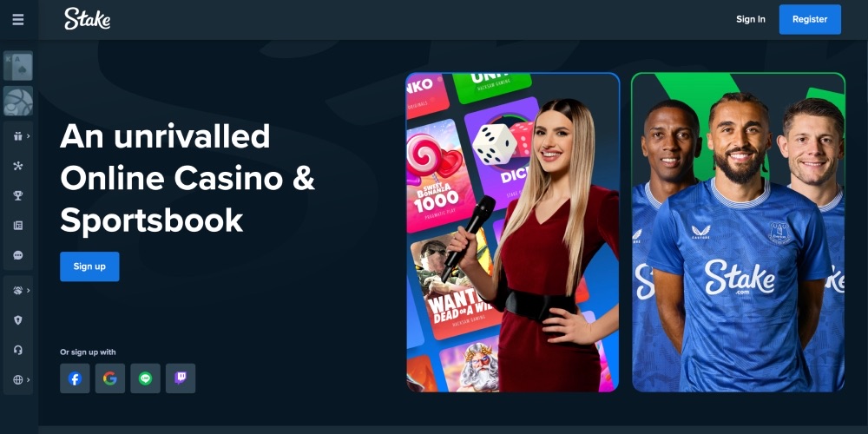Open the news list icon in sidebar

pyautogui.click(x=18, y=226)
